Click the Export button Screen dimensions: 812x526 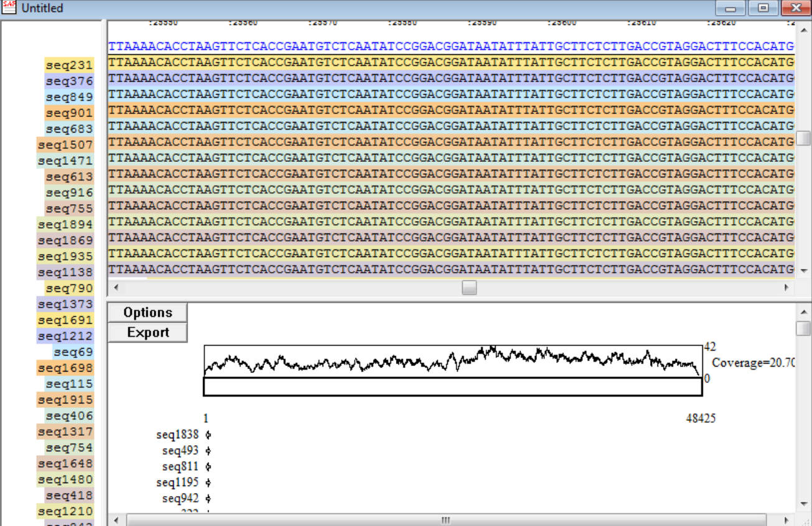tap(148, 332)
